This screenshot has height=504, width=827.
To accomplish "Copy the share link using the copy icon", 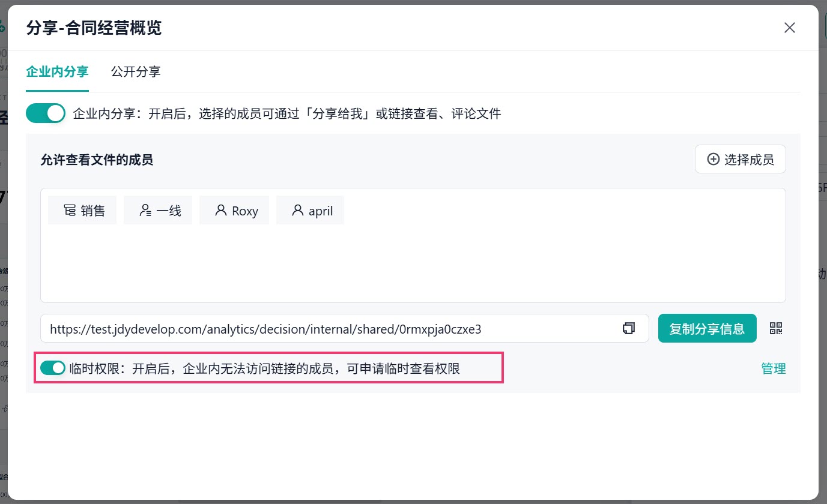I will click(x=629, y=328).
